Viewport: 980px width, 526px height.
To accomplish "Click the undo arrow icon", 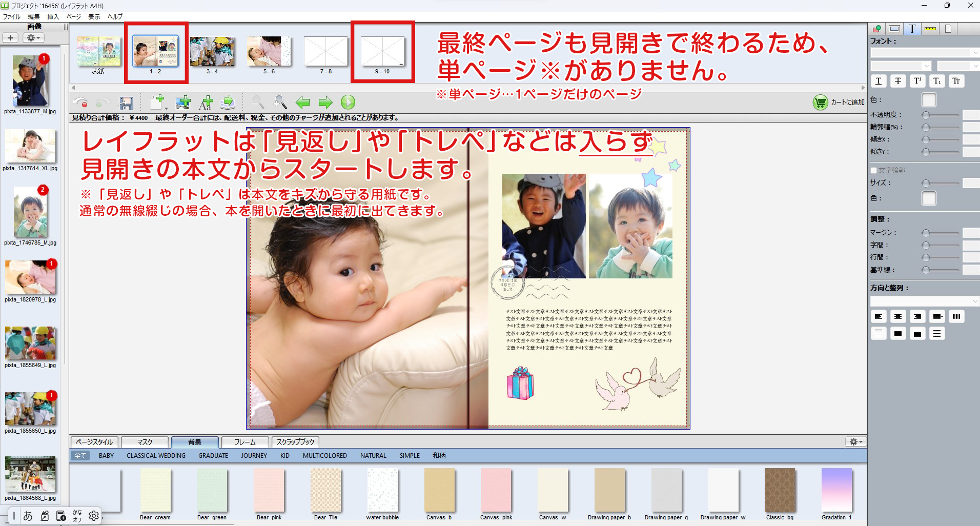I will point(80,103).
